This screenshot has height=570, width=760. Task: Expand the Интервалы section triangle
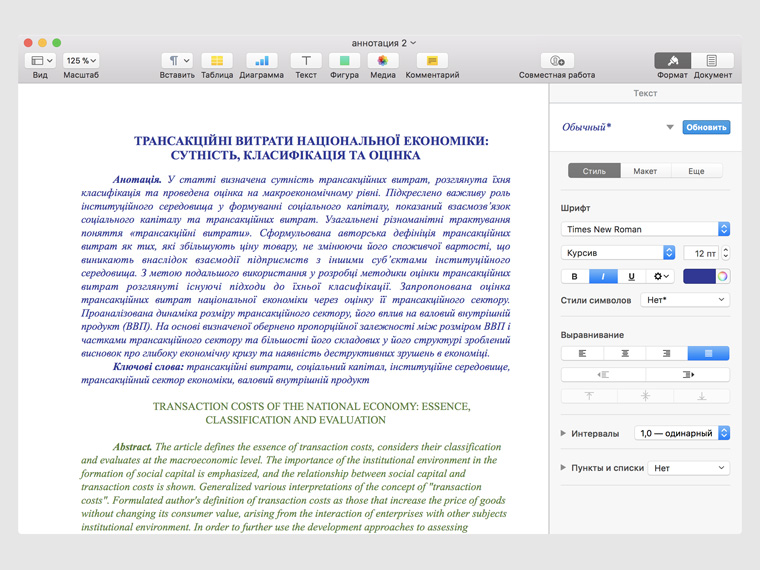[x=565, y=434]
